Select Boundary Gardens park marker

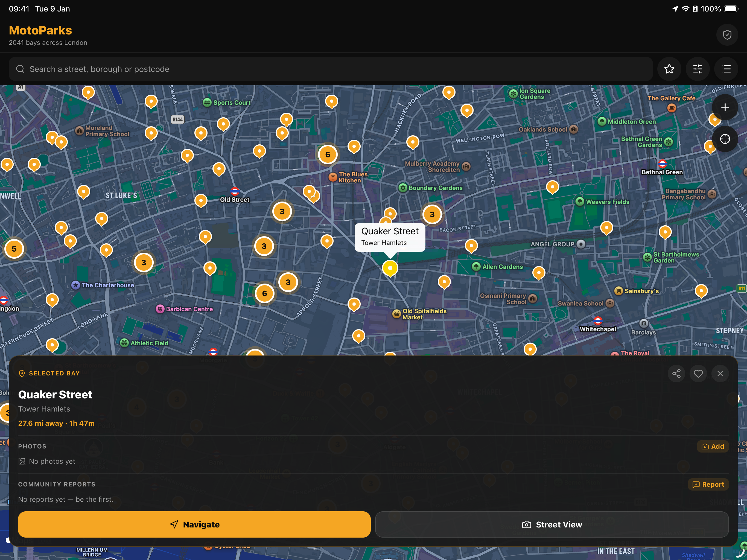coord(402,188)
